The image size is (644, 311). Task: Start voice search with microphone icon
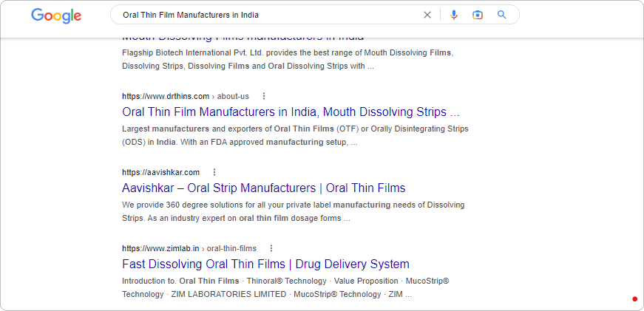pyautogui.click(x=453, y=16)
